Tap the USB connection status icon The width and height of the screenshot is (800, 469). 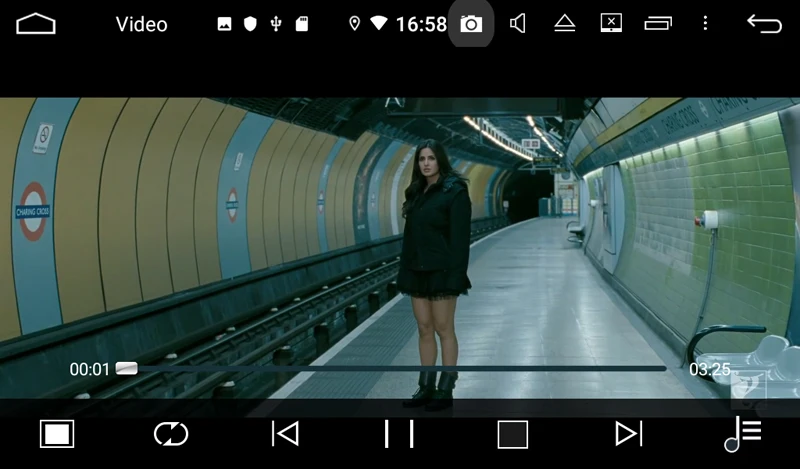point(276,24)
